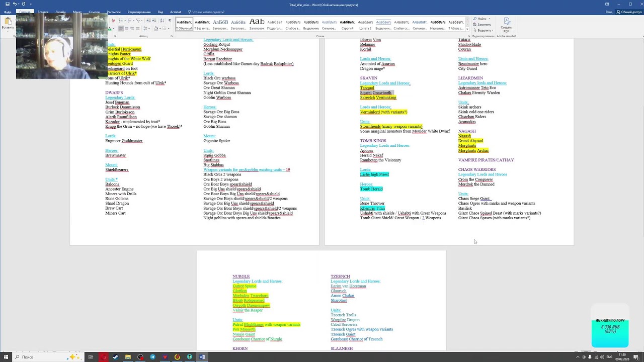
Task: Open the Select (Выделить) menu
Action: [x=483, y=30]
